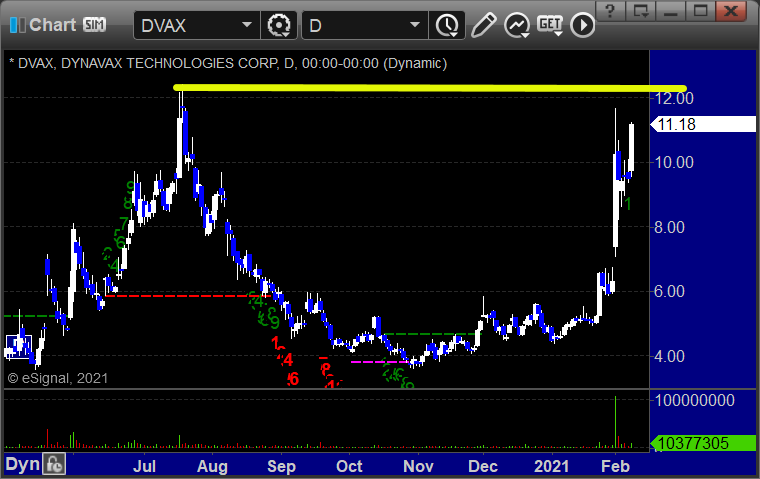Open the DVAX symbol dropdown arrow
The height and width of the screenshot is (479, 760).
pos(247,25)
